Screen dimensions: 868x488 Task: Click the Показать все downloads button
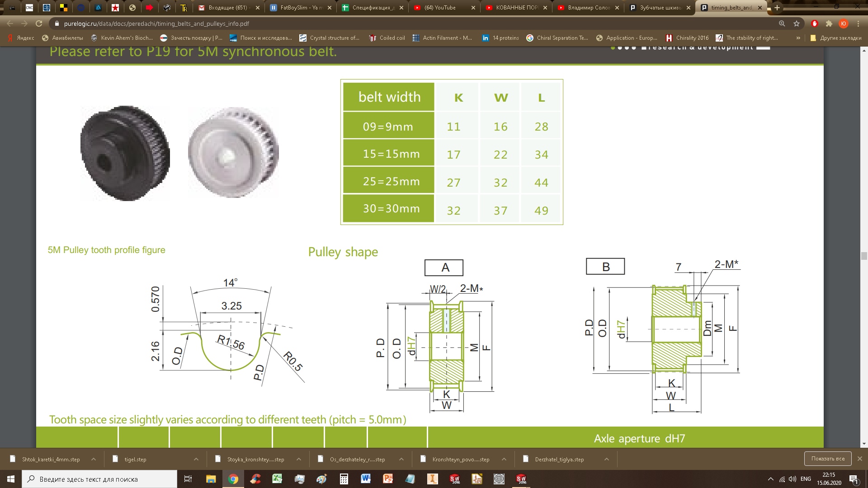point(827,459)
